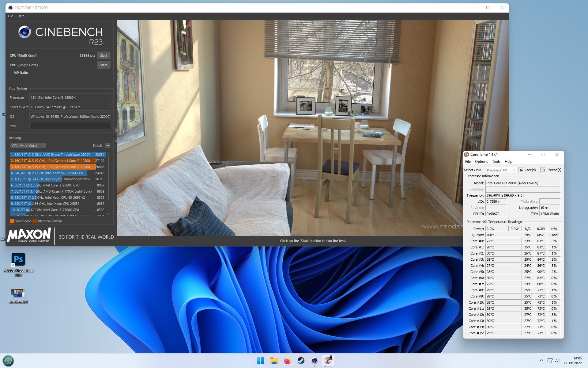Close the Core Temp window
This screenshot has width=588, height=368.
click(557, 155)
